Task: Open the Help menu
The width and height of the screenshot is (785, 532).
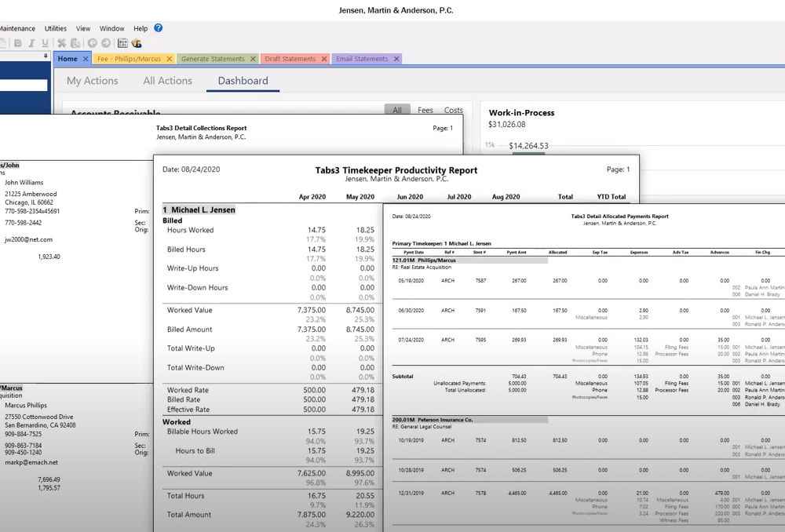Action: [x=141, y=28]
